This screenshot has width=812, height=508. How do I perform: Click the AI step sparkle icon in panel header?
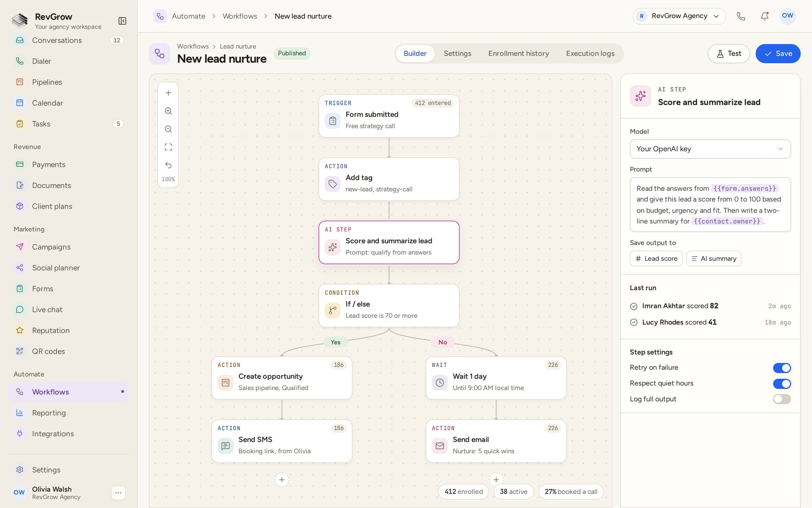tap(640, 96)
